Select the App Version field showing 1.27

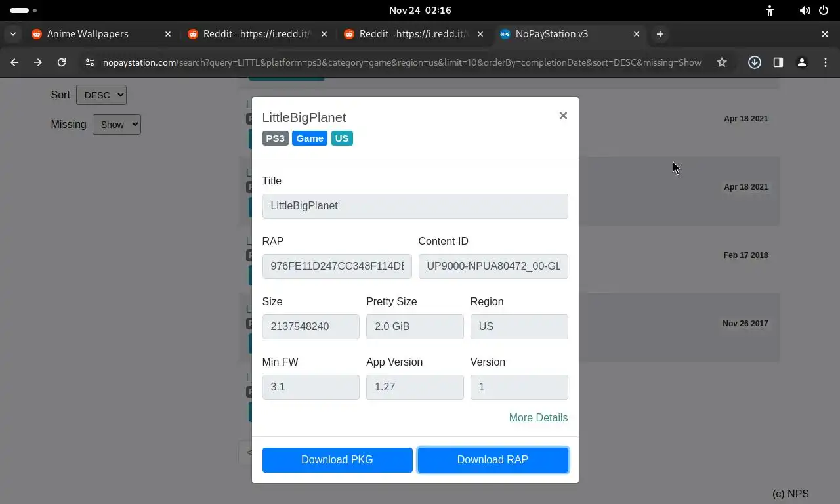tap(415, 387)
